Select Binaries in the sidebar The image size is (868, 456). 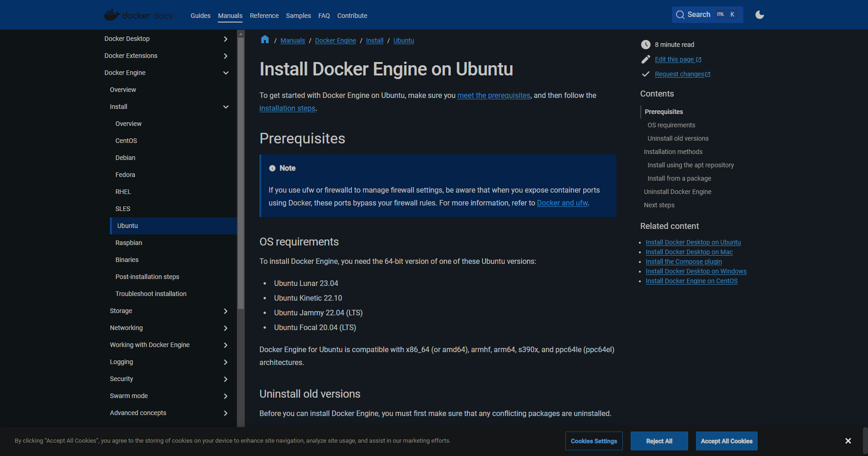(127, 260)
